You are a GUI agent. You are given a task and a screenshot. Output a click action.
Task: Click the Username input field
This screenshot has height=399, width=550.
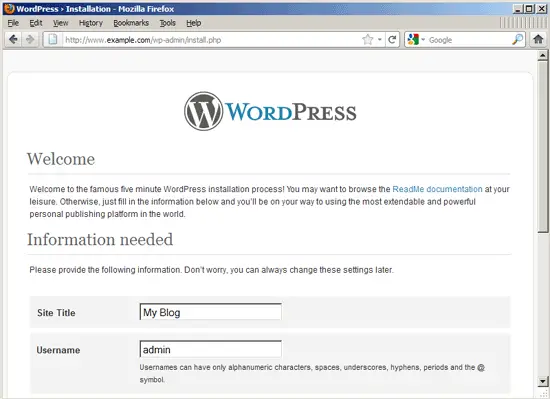click(210, 349)
